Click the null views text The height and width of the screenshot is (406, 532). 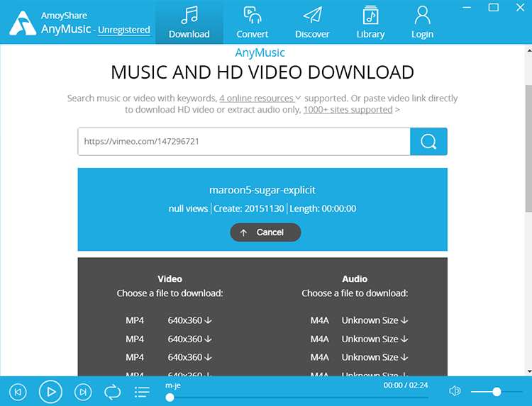click(188, 208)
